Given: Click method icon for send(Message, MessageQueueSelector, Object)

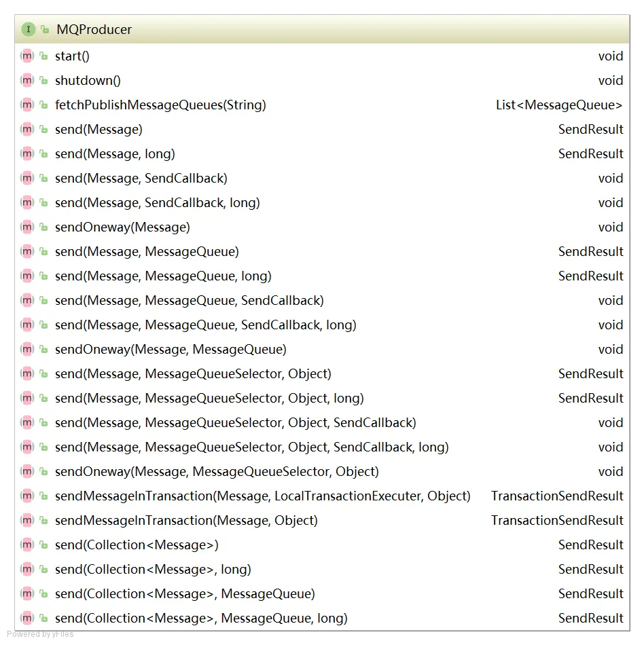Looking at the screenshot, I should tap(27, 373).
